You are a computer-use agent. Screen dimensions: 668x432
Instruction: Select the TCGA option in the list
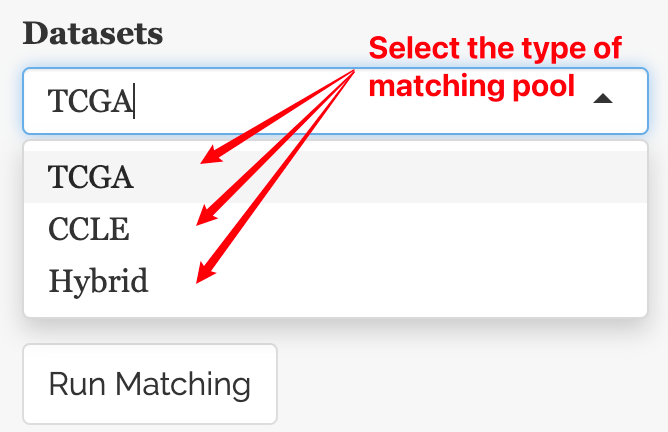pyautogui.click(x=91, y=177)
